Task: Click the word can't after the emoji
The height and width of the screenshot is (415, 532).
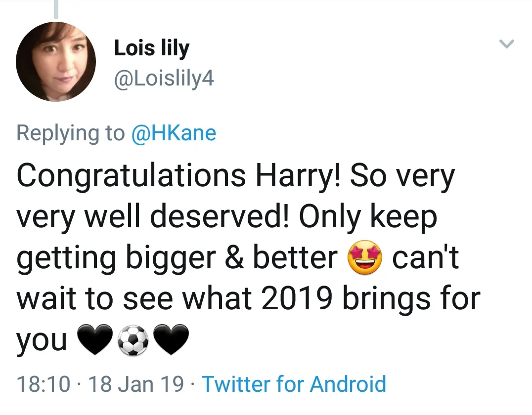Action: pyautogui.click(x=425, y=259)
